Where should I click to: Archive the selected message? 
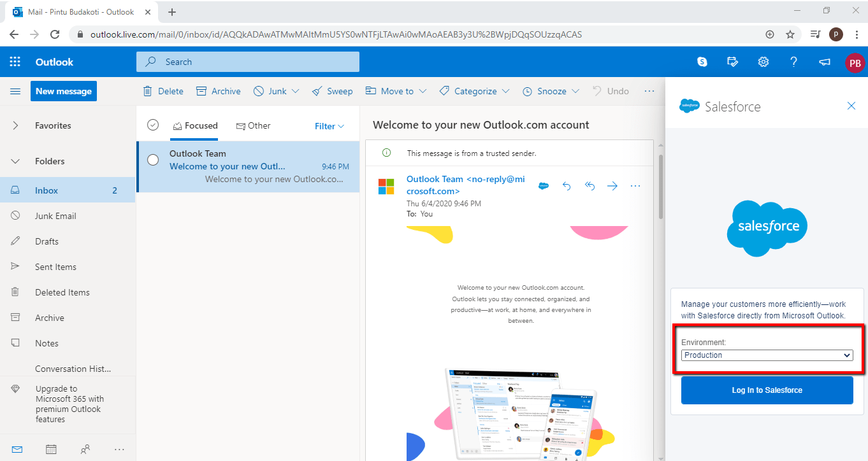218,91
